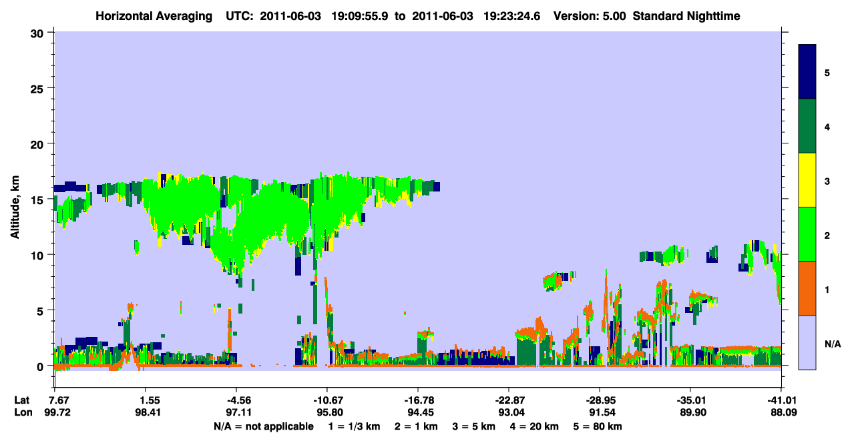868x445 pixels.
Task: Click 'Version: 5.00' in the title
Action: (590, 15)
